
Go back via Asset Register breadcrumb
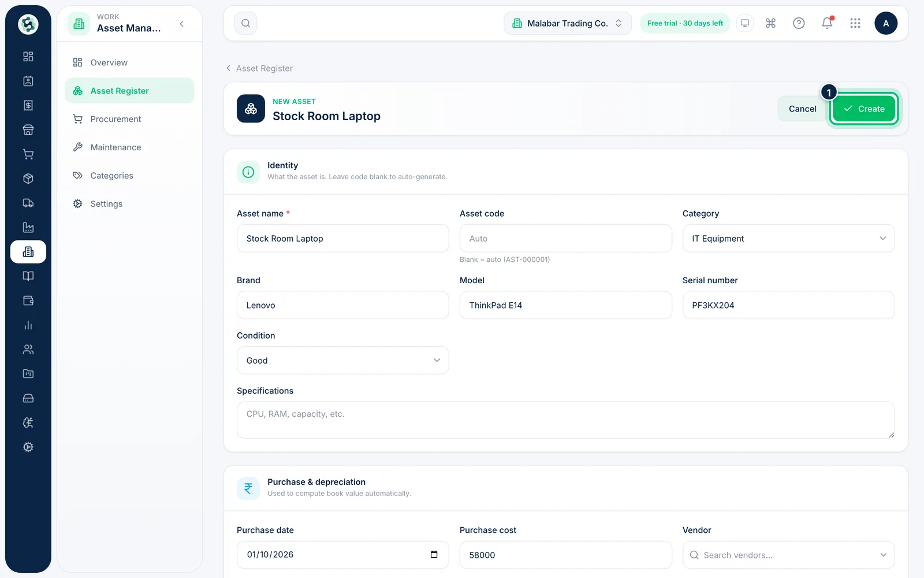point(259,68)
